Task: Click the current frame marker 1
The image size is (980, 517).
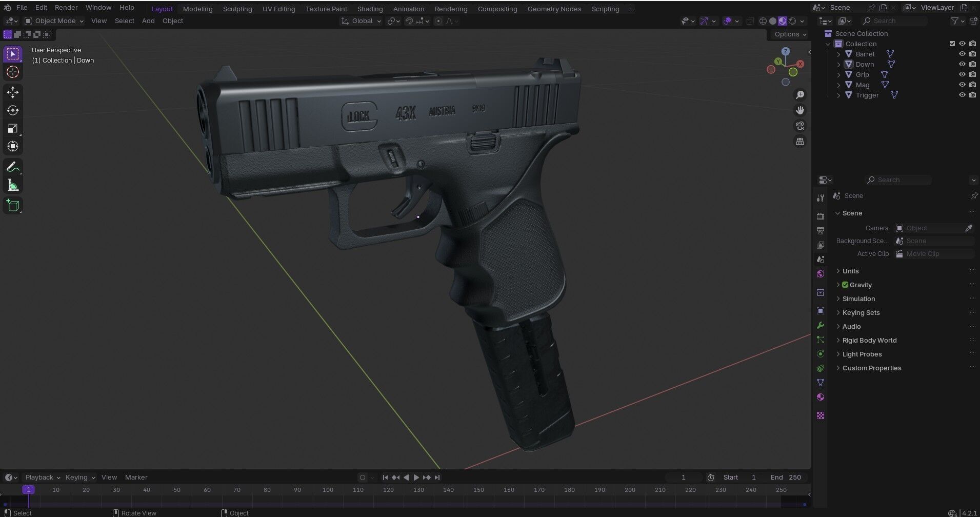Action: [29, 490]
